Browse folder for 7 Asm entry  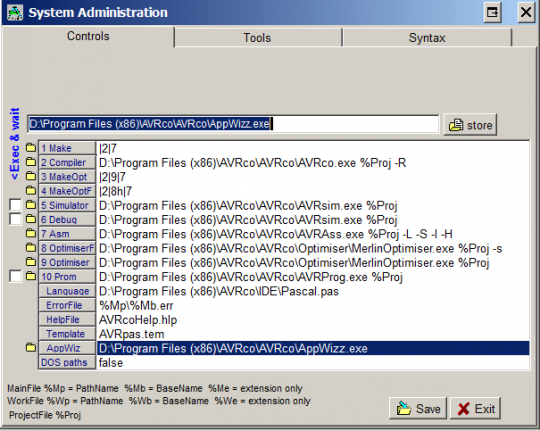point(31,234)
